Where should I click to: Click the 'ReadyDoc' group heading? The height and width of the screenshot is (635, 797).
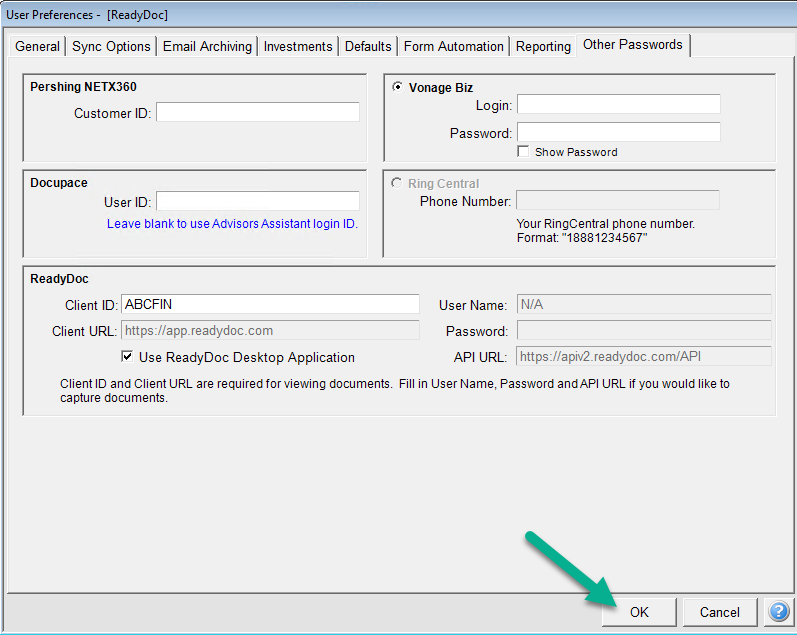pyautogui.click(x=59, y=279)
